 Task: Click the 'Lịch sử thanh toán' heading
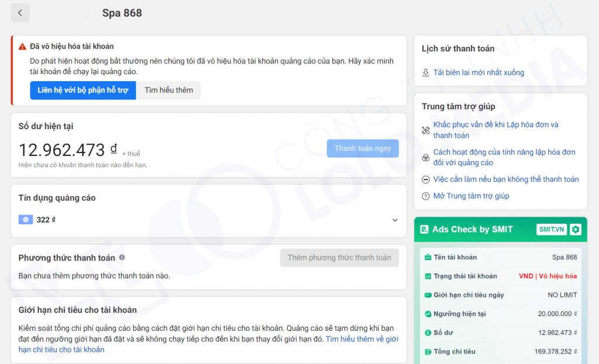click(x=458, y=48)
